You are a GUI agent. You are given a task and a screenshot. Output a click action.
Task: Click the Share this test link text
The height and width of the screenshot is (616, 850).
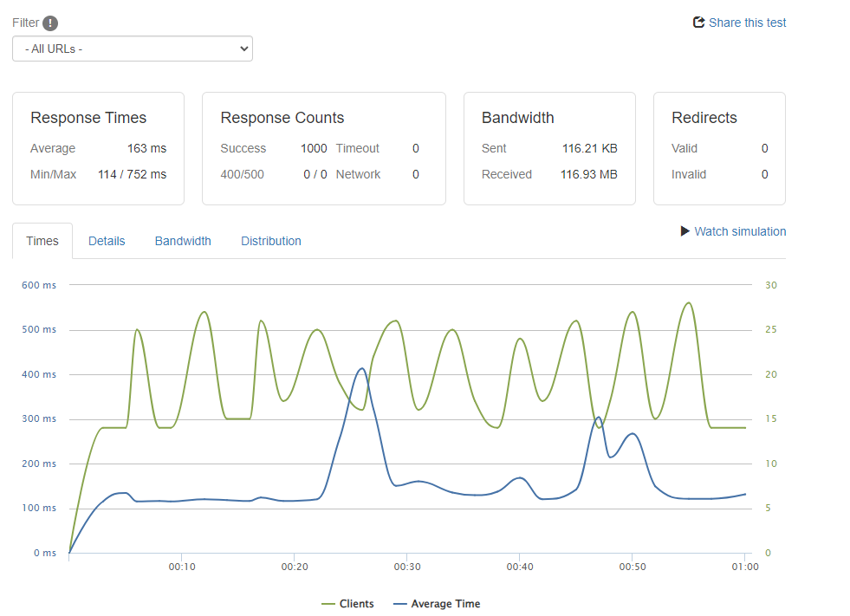coord(747,23)
